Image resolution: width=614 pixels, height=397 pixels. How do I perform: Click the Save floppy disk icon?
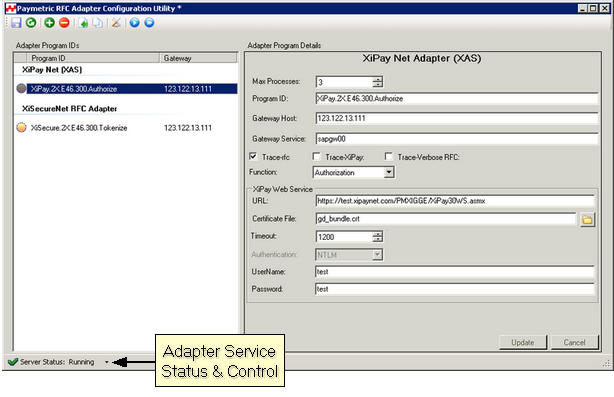16,23
